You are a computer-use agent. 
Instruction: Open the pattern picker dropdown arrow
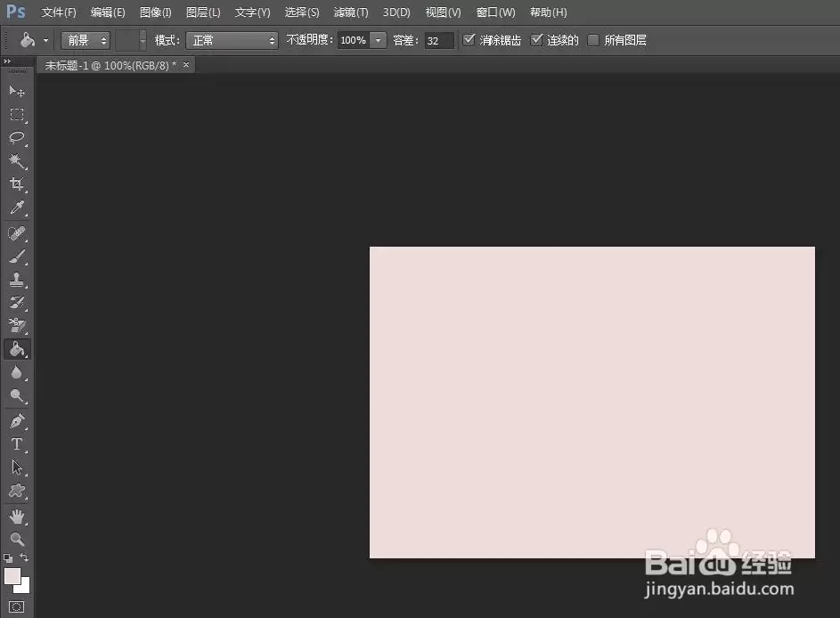coord(143,40)
